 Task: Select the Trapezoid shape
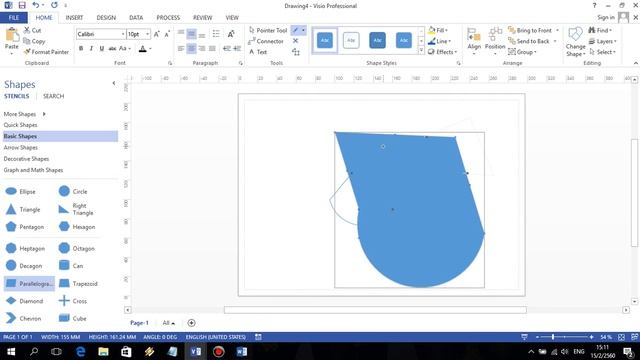(78, 283)
